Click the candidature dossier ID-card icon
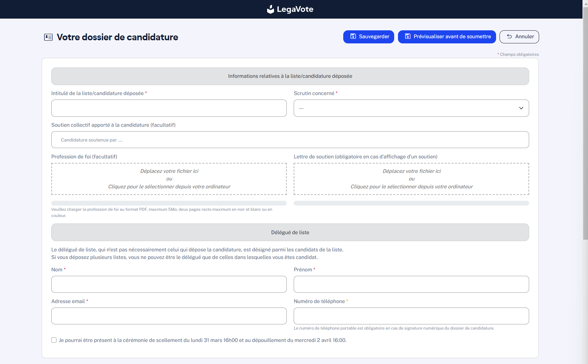This screenshot has height=364, width=588. pos(48,37)
